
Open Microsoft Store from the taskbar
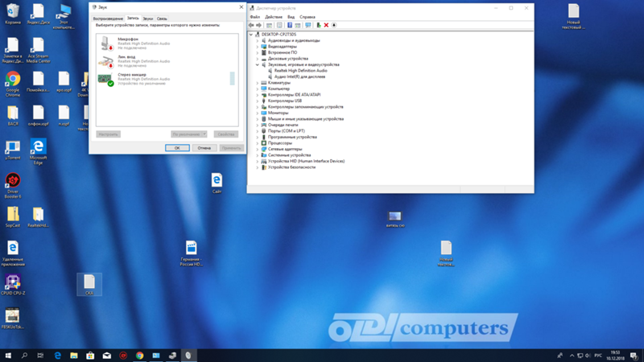coord(90,356)
